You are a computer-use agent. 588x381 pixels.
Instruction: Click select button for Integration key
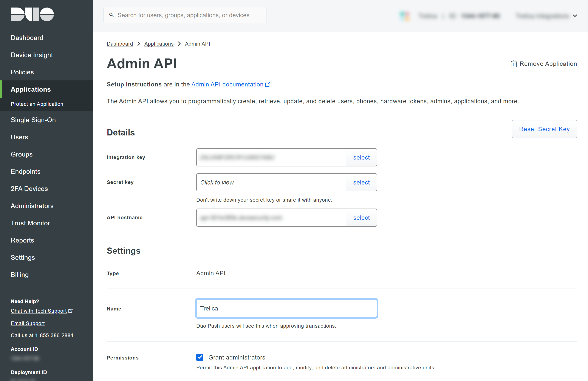pos(361,157)
